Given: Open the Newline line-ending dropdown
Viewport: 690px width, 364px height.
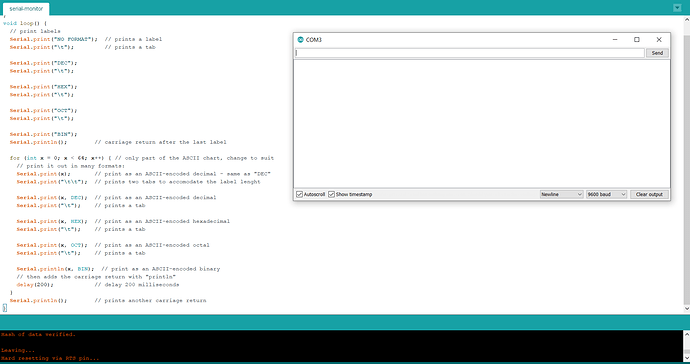Looking at the screenshot, I should (562, 194).
